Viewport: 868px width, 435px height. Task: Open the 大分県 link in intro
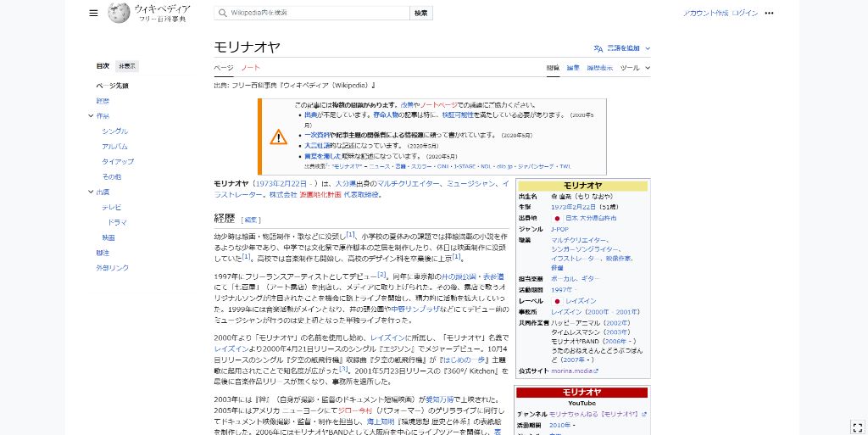click(346, 184)
